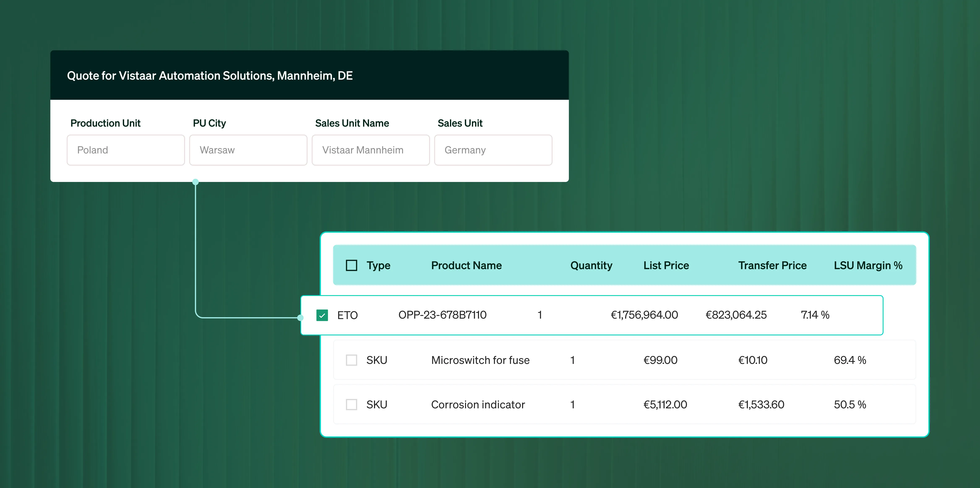Sort by List Price column header

click(666, 265)
